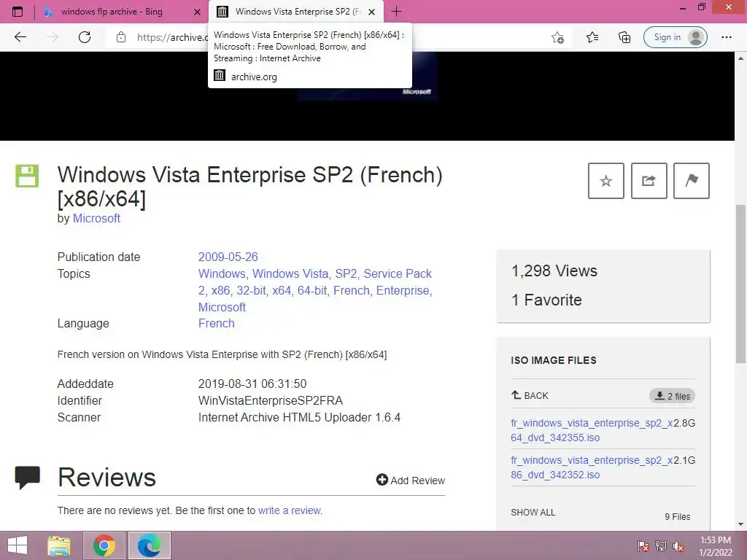Click SHOW ALL files link
Screen dimensions: 747x560
point(533,513)
